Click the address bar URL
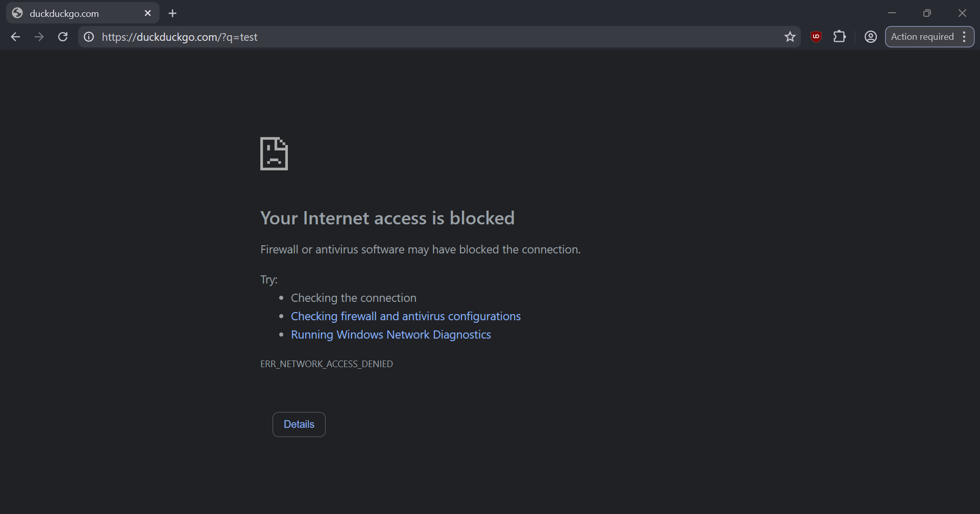 click(x=179, y=37)
